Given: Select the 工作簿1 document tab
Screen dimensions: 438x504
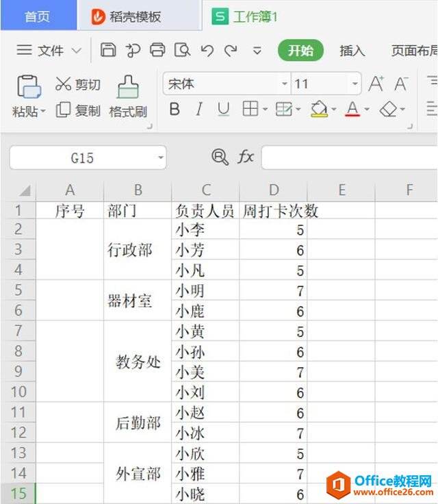Looking at the screenshot, I should [245, 16].
